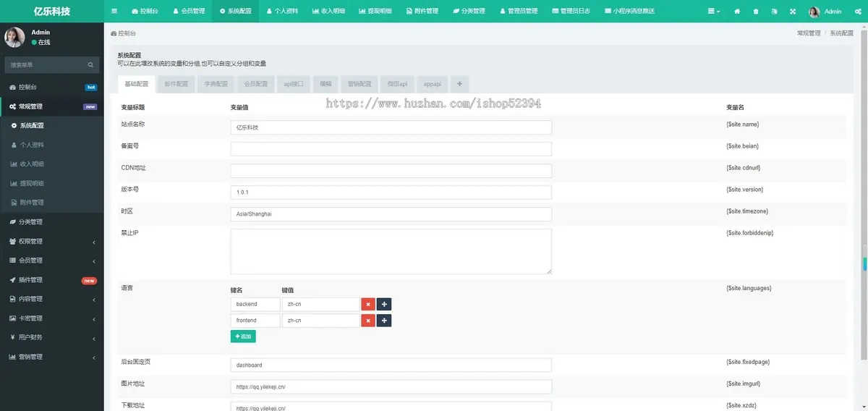
Task: Expand the 用户财务 sidebar group
Action: coord(52,337)
